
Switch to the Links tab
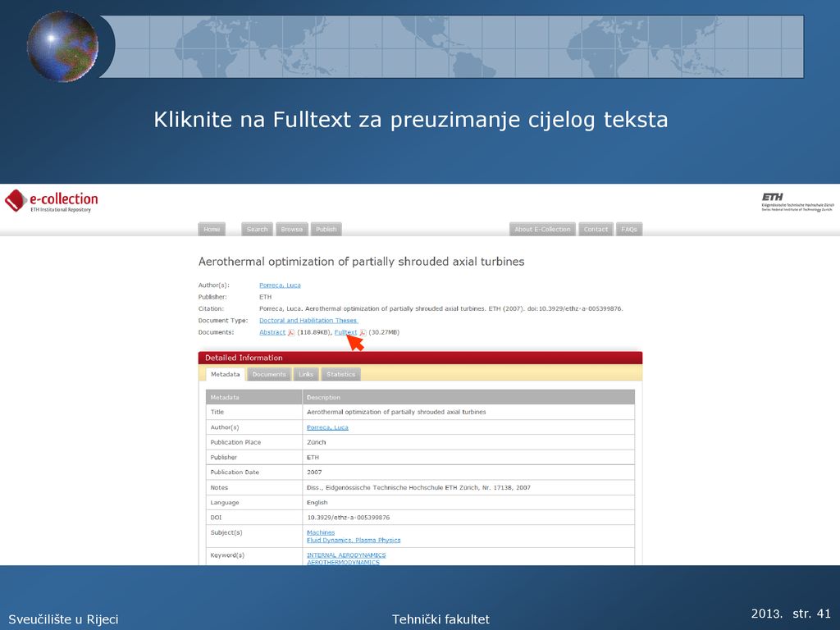pos(306,374)
